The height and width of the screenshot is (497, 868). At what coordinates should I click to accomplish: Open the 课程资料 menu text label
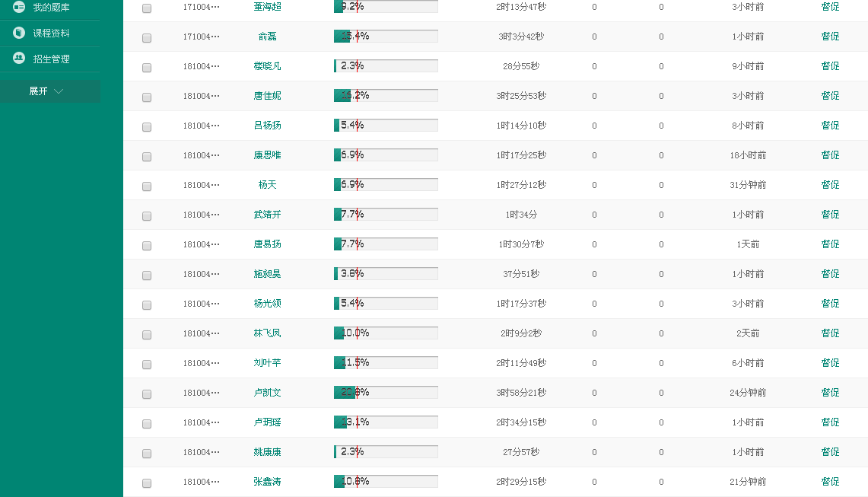coord(51,33)
